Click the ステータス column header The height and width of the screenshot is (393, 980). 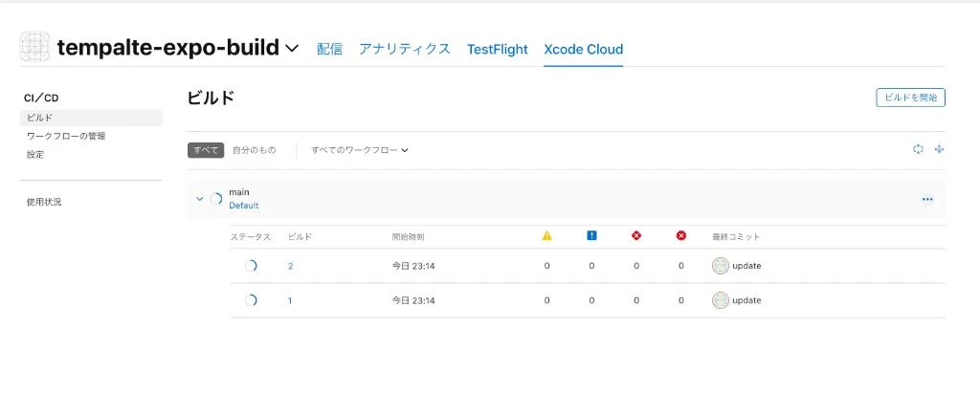pos(251,237)
